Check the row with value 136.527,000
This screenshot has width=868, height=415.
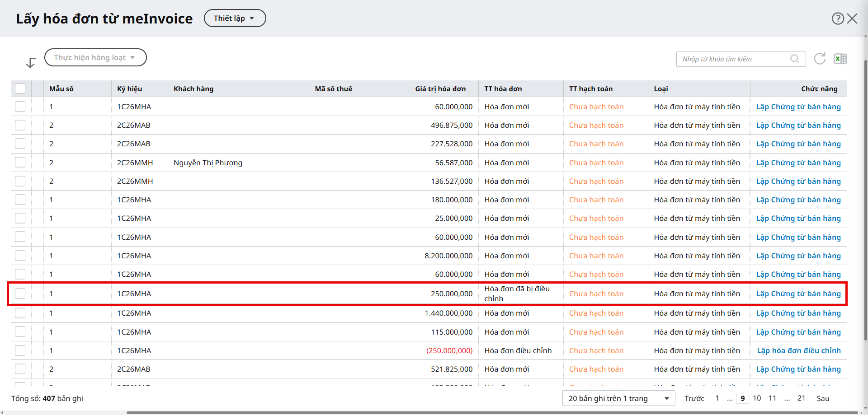tap(20, 181)
